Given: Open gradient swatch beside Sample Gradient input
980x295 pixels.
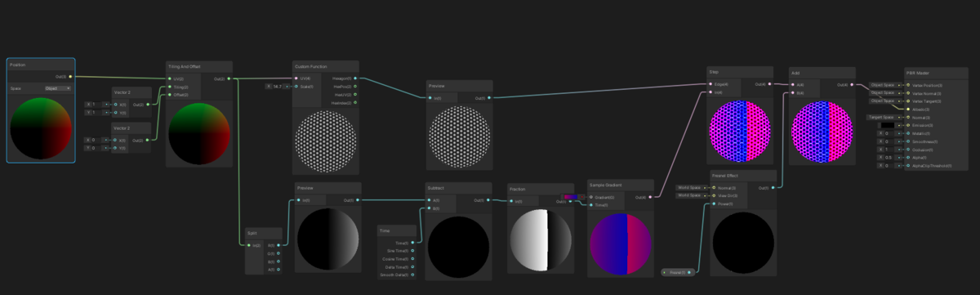Looking at the screenshot, I should pos(571,197).
